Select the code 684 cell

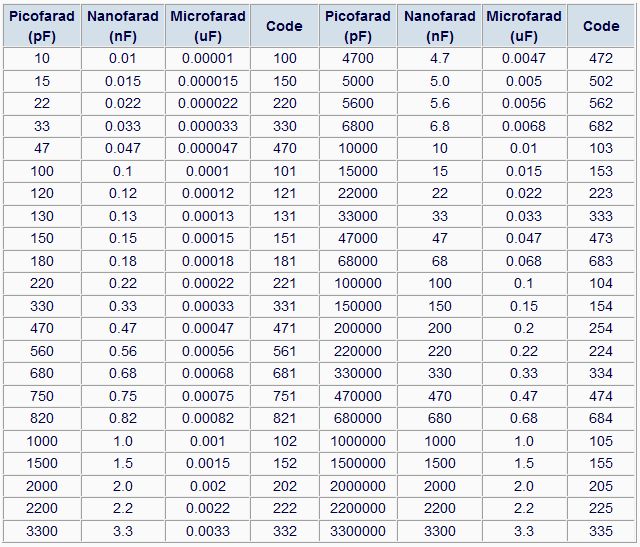click(600, 418)
